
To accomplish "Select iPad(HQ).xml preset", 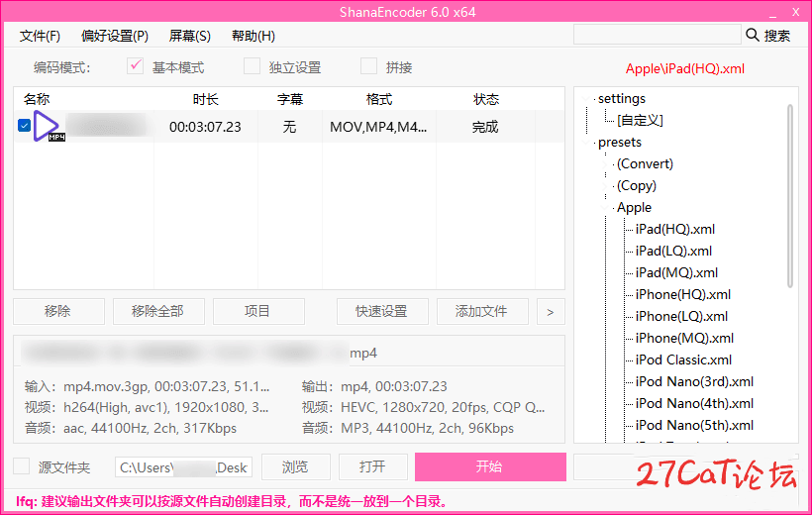I will click(674, 229).
